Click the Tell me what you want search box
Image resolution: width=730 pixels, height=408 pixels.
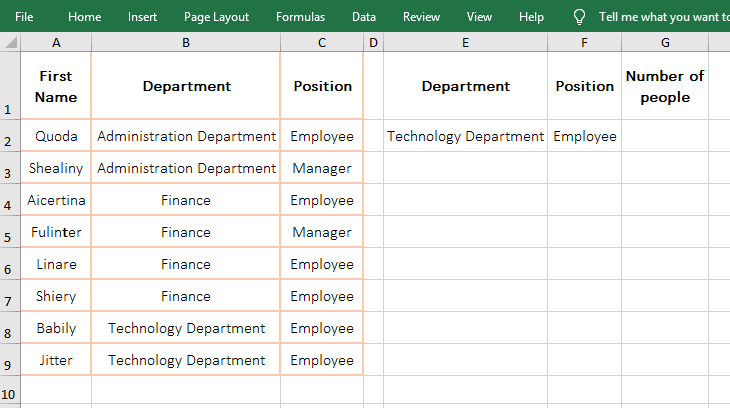pos(664,17)
